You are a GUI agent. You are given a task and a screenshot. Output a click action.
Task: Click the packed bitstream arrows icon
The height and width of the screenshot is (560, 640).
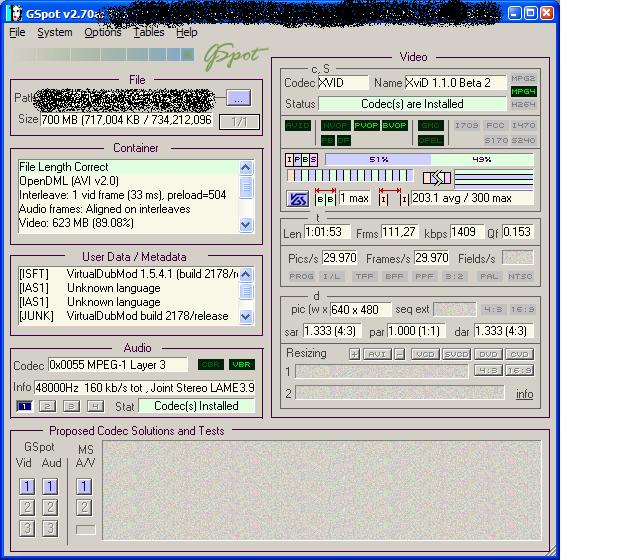coord(437,178)
